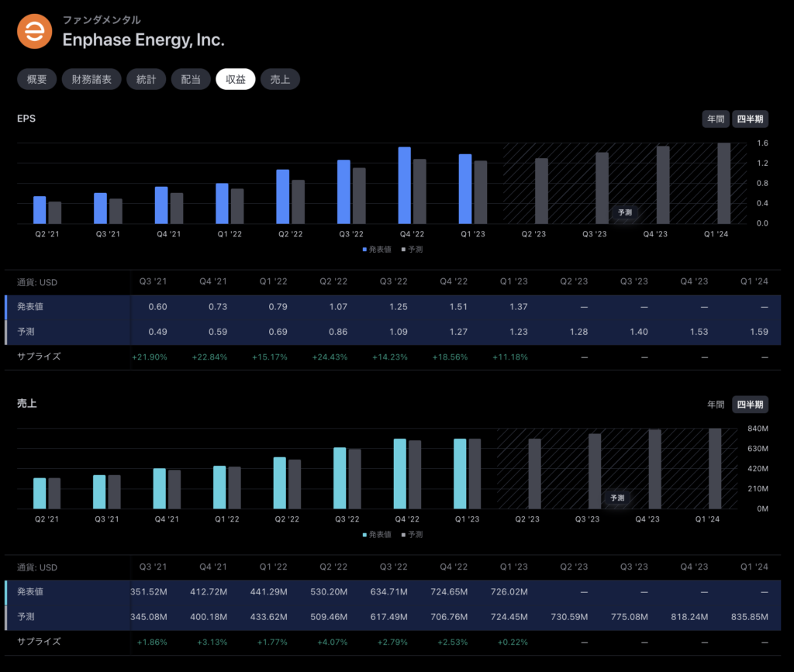Select the 発表値 row in EPS table

(x=392, y=307)
